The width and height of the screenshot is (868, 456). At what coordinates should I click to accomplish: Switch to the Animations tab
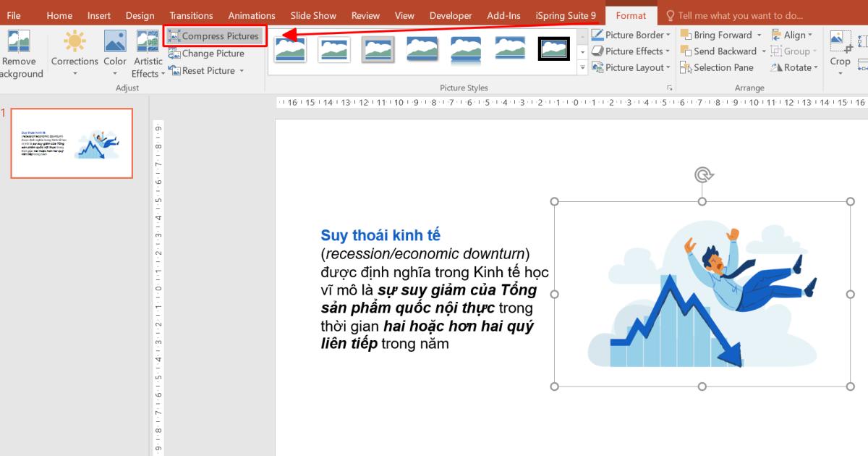[x=252, y=14]
